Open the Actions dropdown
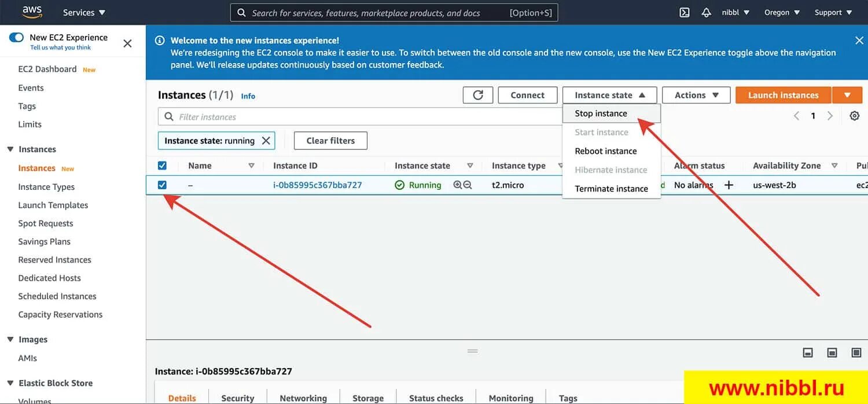This screenshot has width=868, height=404. (696, 95)
